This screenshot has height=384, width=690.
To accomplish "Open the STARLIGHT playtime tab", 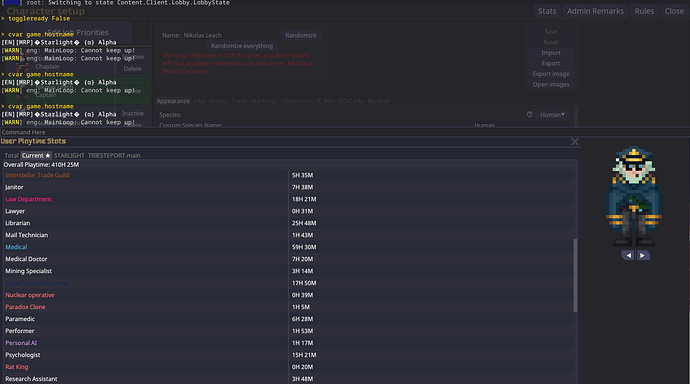I will pyautogui.click(x=69, y=155).
